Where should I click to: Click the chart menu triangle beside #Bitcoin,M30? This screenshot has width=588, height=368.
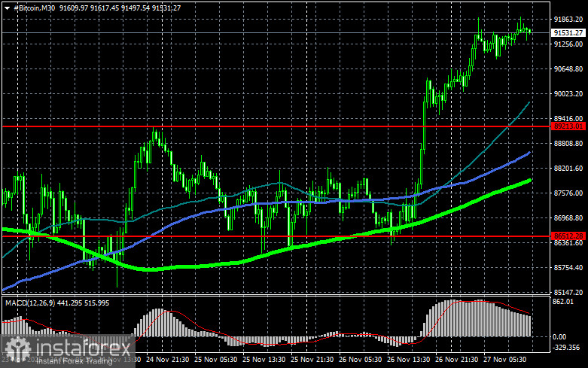(7, 8)
